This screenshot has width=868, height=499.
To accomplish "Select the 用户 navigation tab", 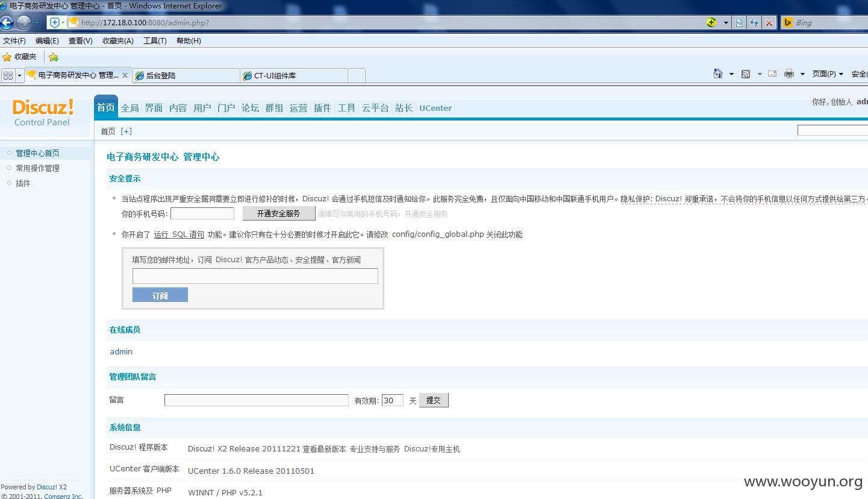I will point(202,108).
